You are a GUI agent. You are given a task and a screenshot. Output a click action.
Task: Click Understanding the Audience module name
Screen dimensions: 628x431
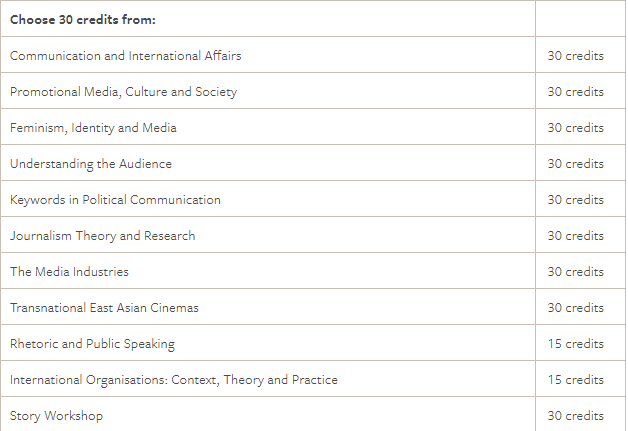[91, 164]
